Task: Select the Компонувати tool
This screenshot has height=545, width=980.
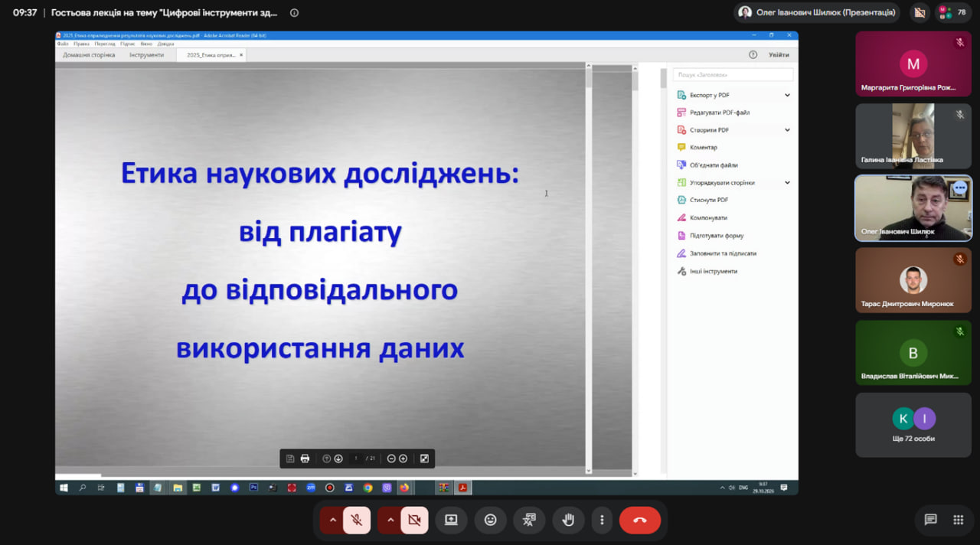Action: [708, 217]
